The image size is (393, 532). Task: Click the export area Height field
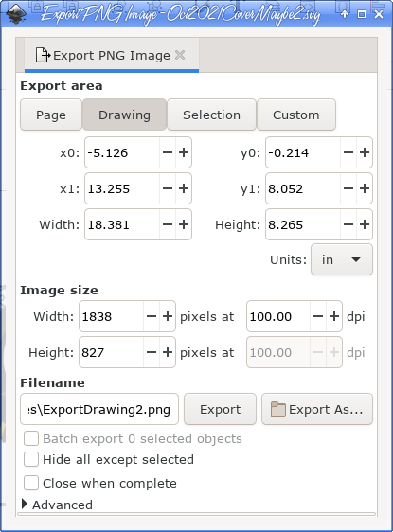coord(303,224)
